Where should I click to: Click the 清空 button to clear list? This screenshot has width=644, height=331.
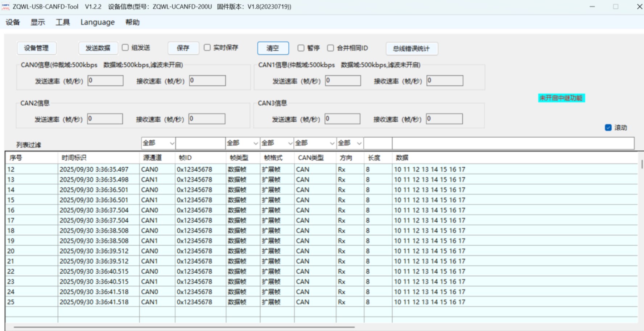click(273, 48)
